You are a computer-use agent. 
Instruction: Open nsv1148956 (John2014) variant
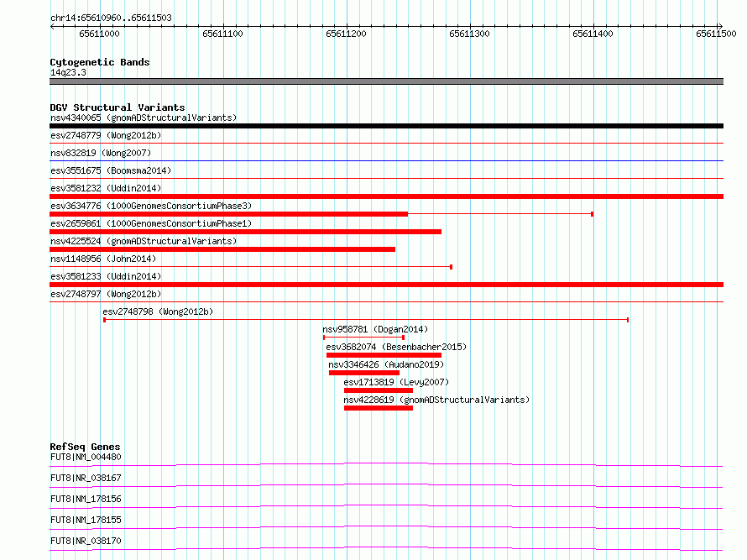click(103, 259)
